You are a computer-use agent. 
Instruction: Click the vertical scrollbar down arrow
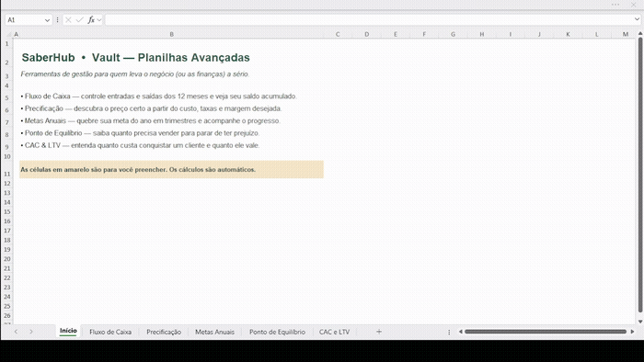pos(640,322)
